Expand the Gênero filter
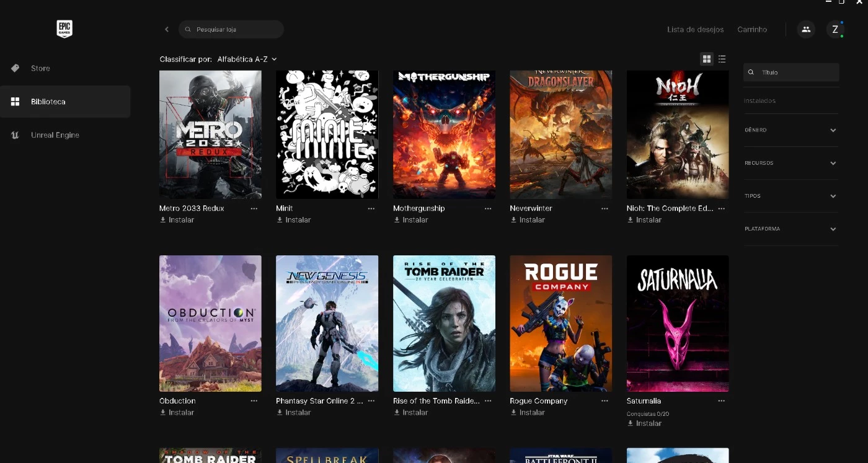The image size is (868, 463). 791,130
